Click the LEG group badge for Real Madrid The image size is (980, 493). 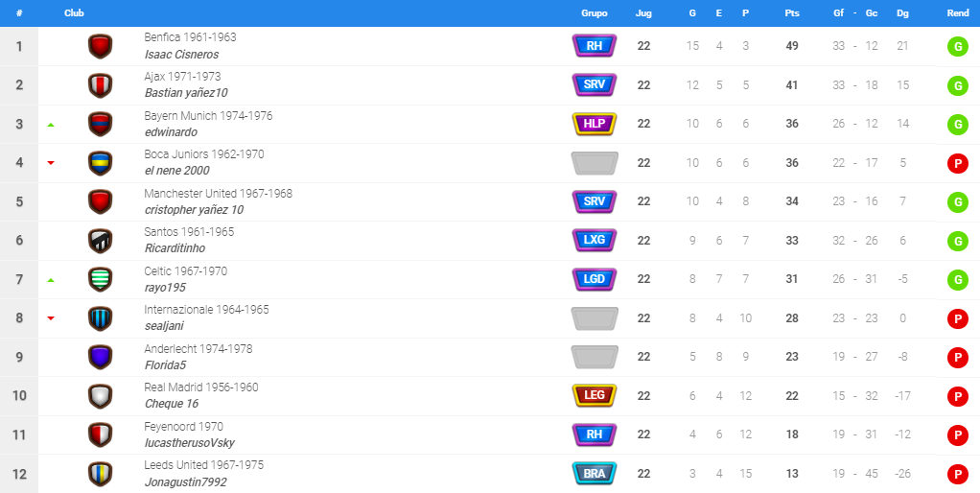pos(595,395)
